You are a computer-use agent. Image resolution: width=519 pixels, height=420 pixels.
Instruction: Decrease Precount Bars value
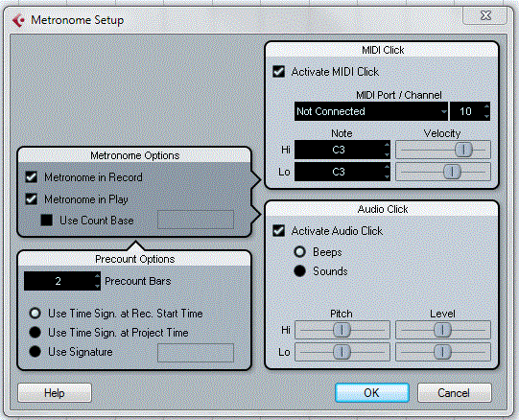click(x=97, y=286)
